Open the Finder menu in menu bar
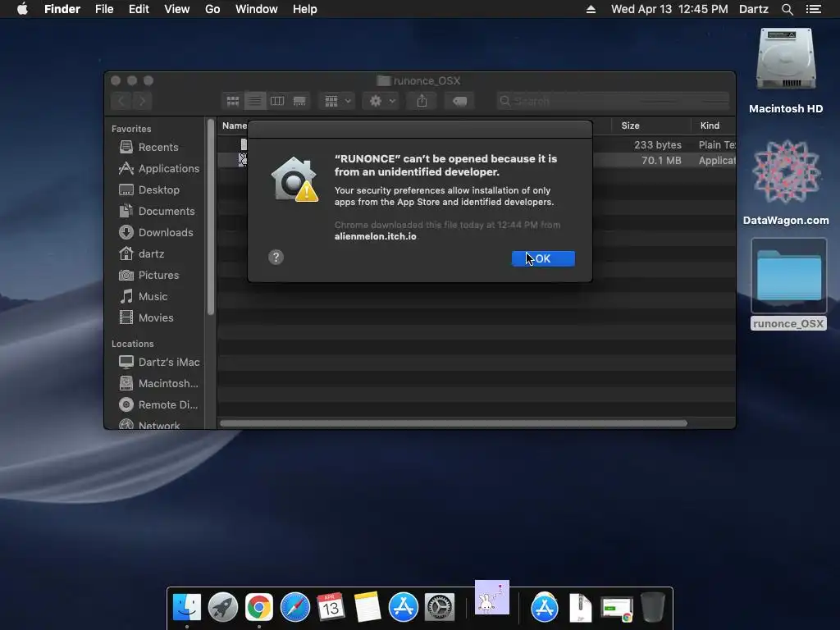Screen dimensions: 840x630 click(x=62, y=9)
